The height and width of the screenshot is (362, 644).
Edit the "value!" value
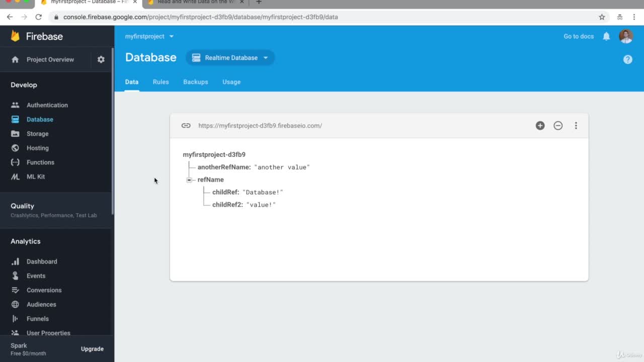point(261,205)
